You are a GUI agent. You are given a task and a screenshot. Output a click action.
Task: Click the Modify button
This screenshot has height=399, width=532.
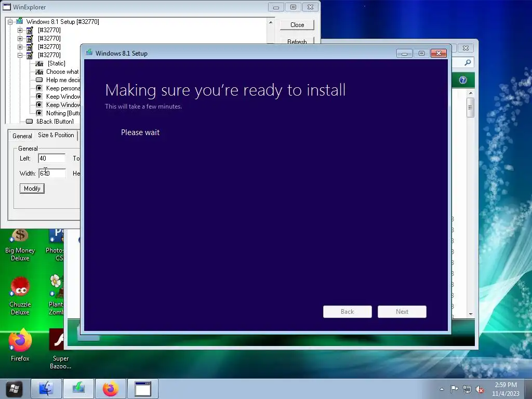click(32, 189)
